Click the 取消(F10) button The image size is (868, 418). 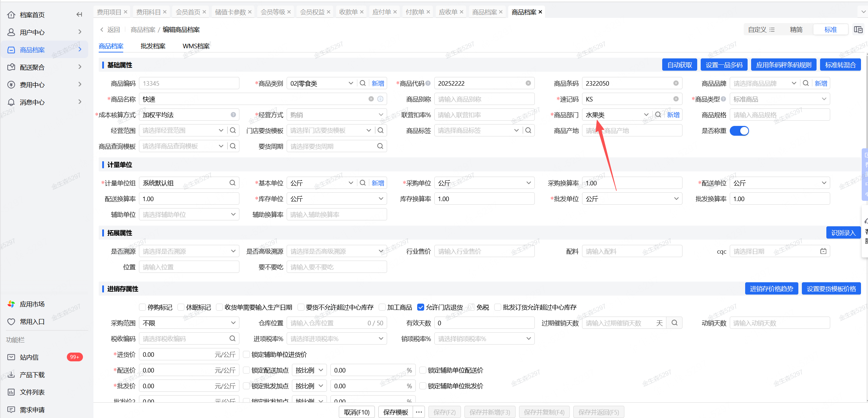coord(357,412)
